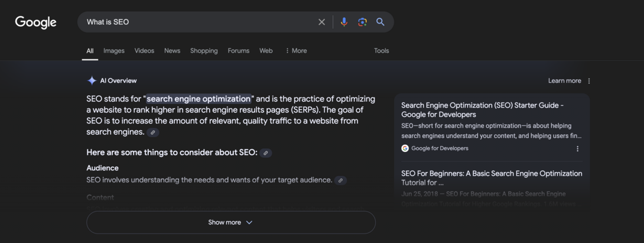Click 'Here are some things to consider' heading
Screen dimensions: 644x243
(172, 153)
